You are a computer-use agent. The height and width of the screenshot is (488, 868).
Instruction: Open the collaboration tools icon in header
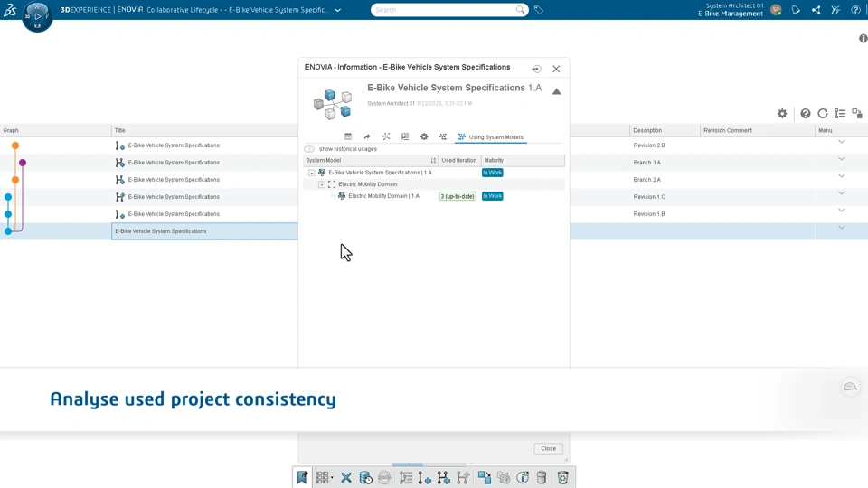(x=835, y=10)
